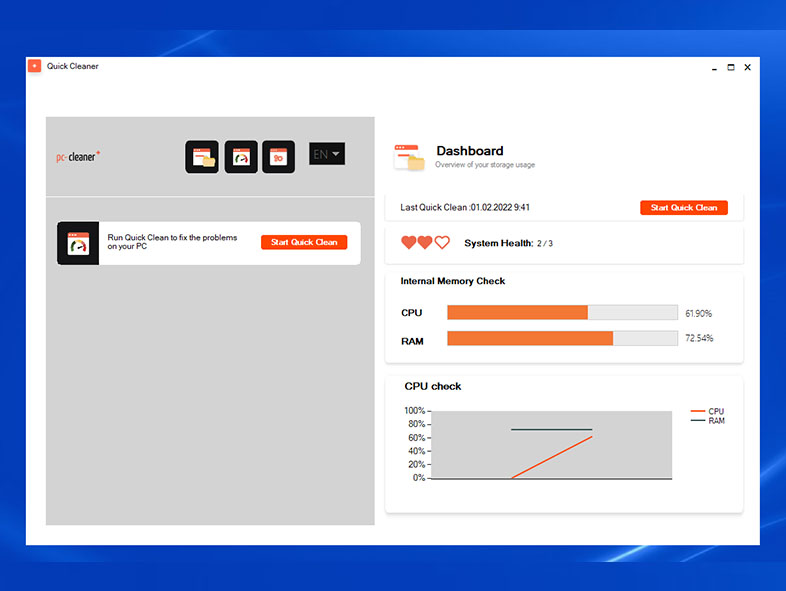Click the first filled heart icon
The width and height of the screenshot is (786, 591).
click(x=409, y=243)
